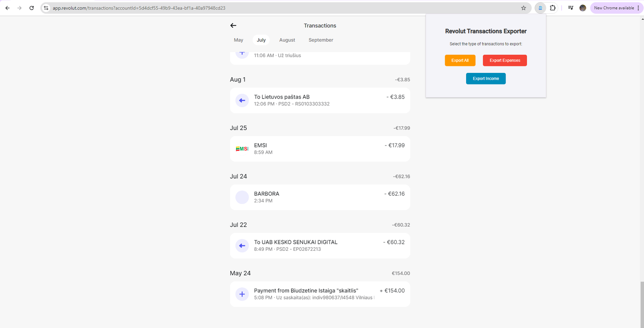Image resolution: width=644 pixels, height=328 pixels.
Task: Open the To Lietuvos paštas AB transaction
Action: pyautogui.click(x=320, y=100)
